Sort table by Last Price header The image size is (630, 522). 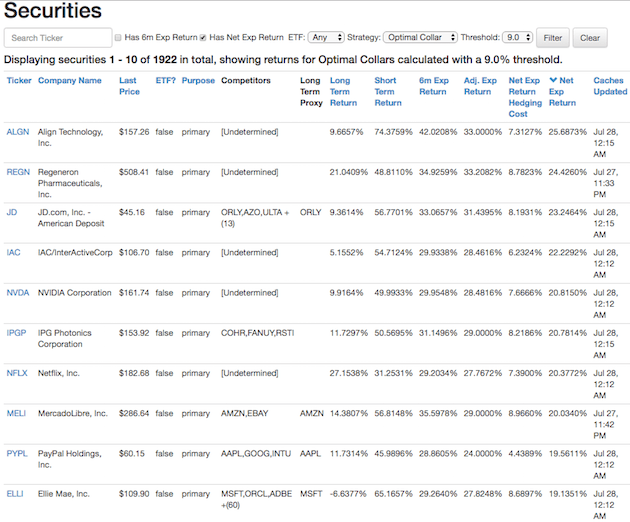tap(128, 86)
